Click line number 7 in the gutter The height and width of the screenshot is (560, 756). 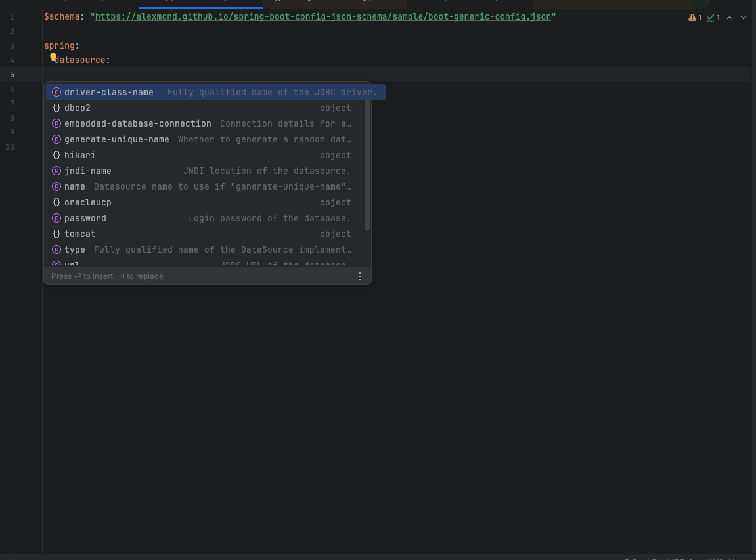(12, 103)
